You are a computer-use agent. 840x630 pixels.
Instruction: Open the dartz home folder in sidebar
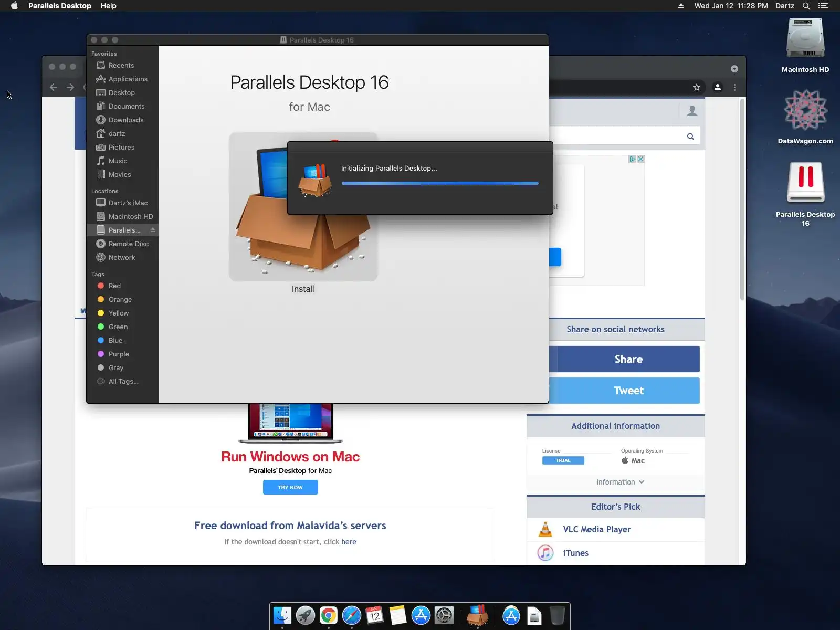(122, 133)
